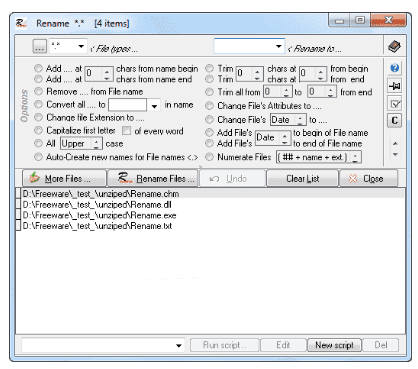Select the Rename.txt file row
Image resolution: width=418 pixels, height=369 pixels.
point(210,226)
